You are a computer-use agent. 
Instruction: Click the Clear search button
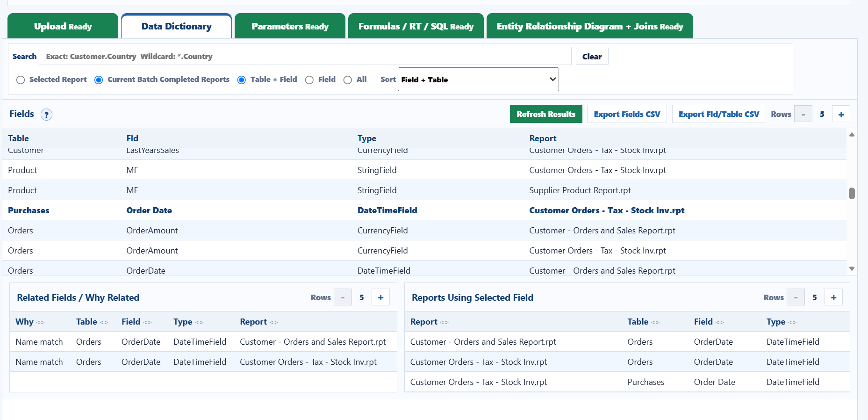point(592,57)
